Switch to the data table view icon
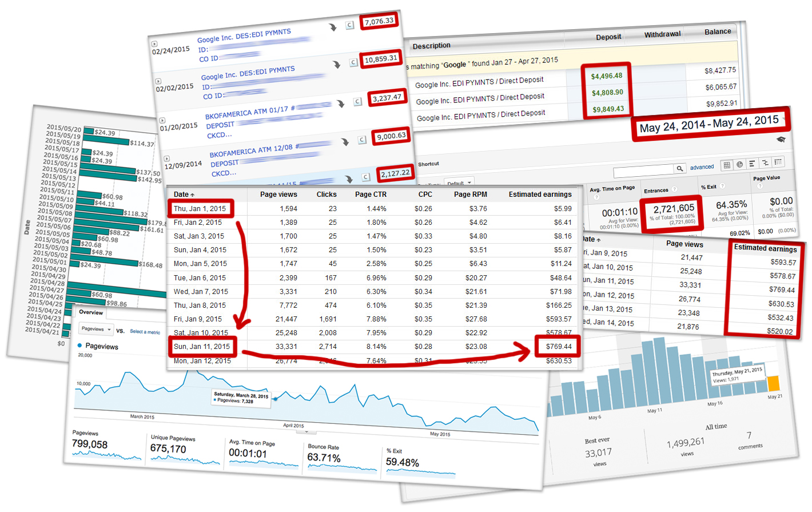 pos(727,165)
